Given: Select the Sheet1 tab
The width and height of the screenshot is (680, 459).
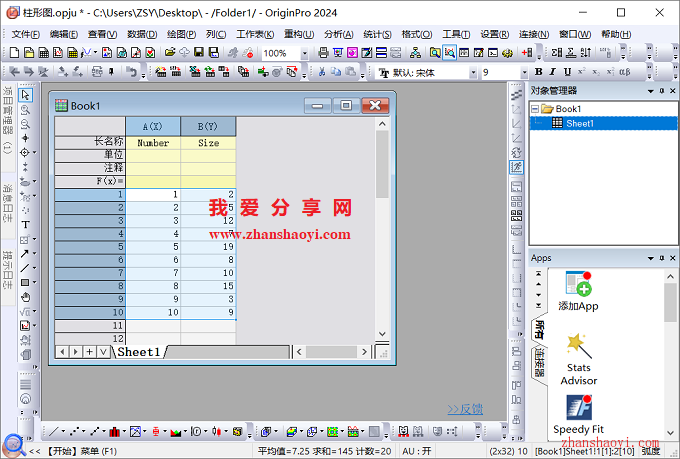Looking at the screenshot, I should (x=139, y=352).
